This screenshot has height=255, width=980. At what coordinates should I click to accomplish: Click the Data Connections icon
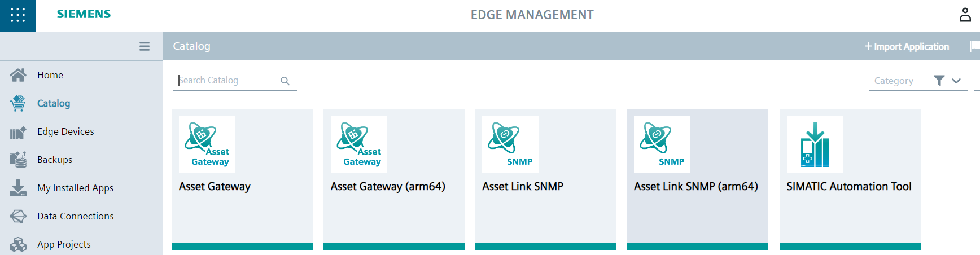pyautogui.click(x=18, y=216)
